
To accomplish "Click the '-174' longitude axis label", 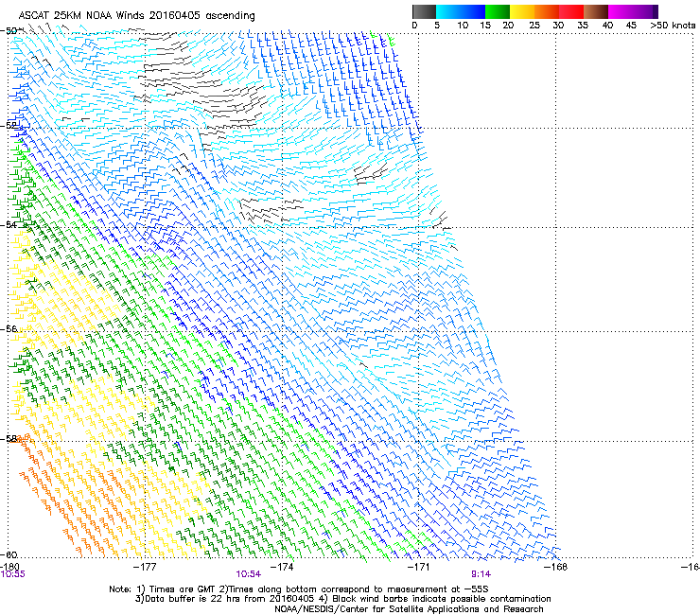I will pos(282,567).
